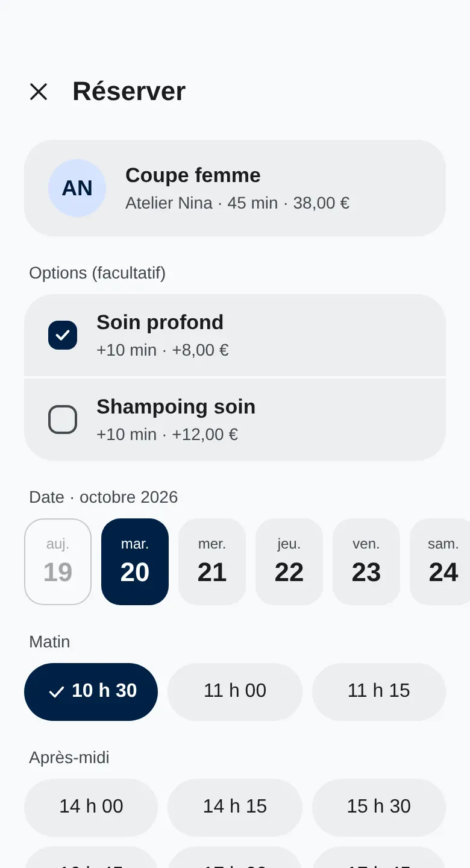Choose Friday ven. 23 date

[366, 562]
